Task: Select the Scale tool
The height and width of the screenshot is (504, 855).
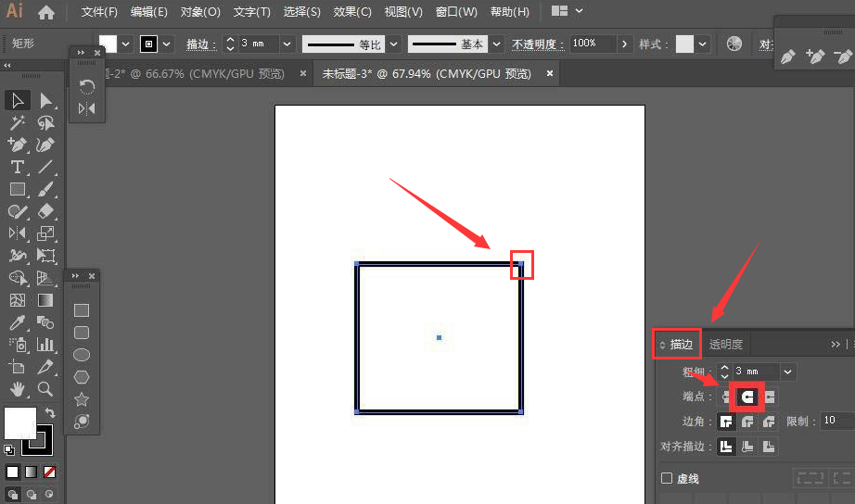Action: [45, 233]
